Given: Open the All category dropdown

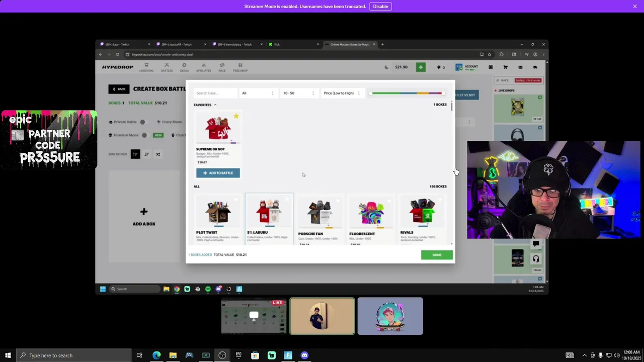Looking at the screenshot, I should coord(258,93).
